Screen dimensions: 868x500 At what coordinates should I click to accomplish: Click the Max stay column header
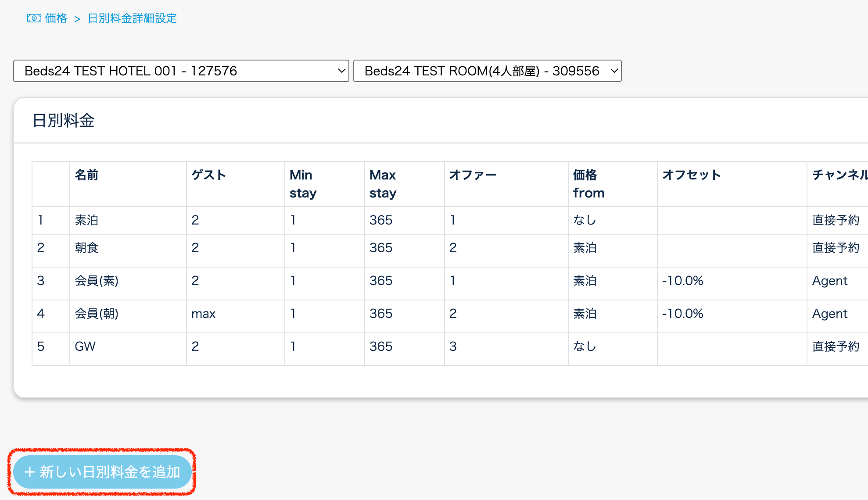pyautogui.click(x=383, y=184)
